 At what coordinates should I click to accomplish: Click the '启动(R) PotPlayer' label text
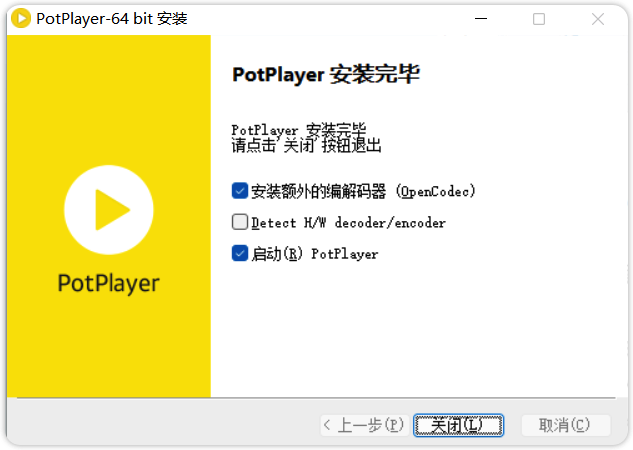(315, 254)
